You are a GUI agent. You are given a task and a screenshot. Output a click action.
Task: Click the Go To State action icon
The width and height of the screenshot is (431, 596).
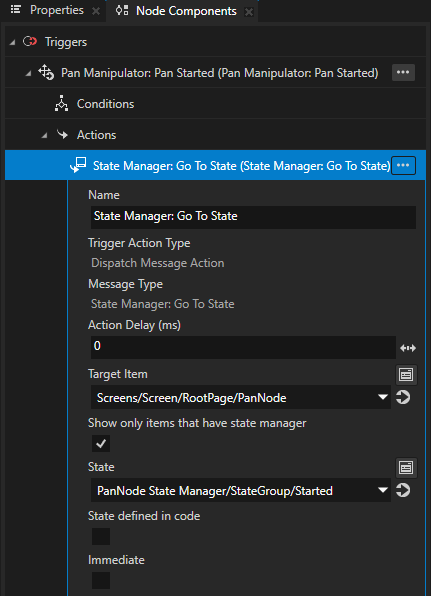click(x=78, y=165)
